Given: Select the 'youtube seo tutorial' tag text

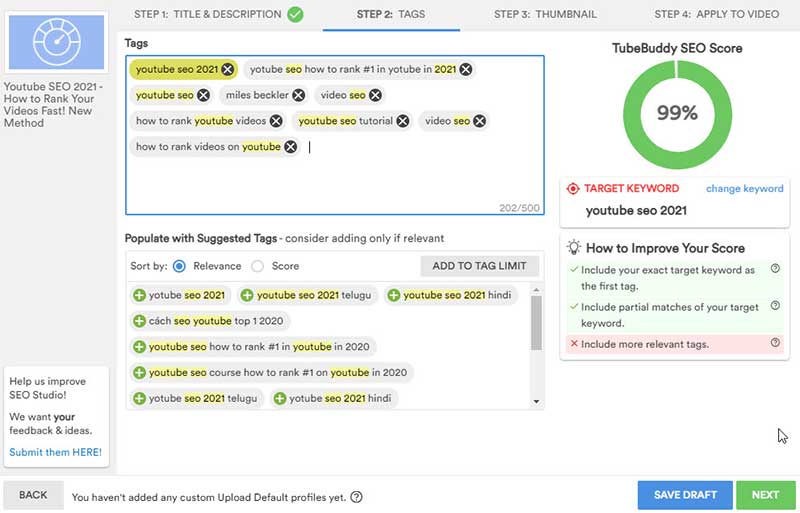Looking at the screenshot, I should point(345,121).
